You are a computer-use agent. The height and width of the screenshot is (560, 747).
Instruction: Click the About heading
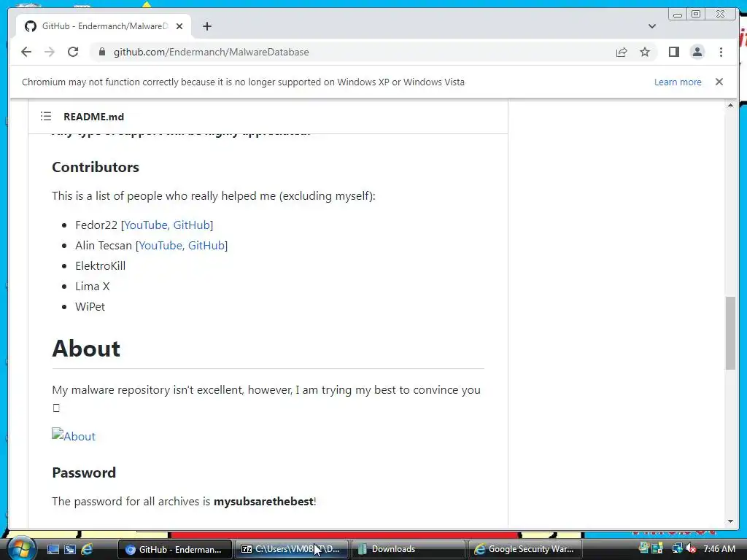[x=86, y=348]
